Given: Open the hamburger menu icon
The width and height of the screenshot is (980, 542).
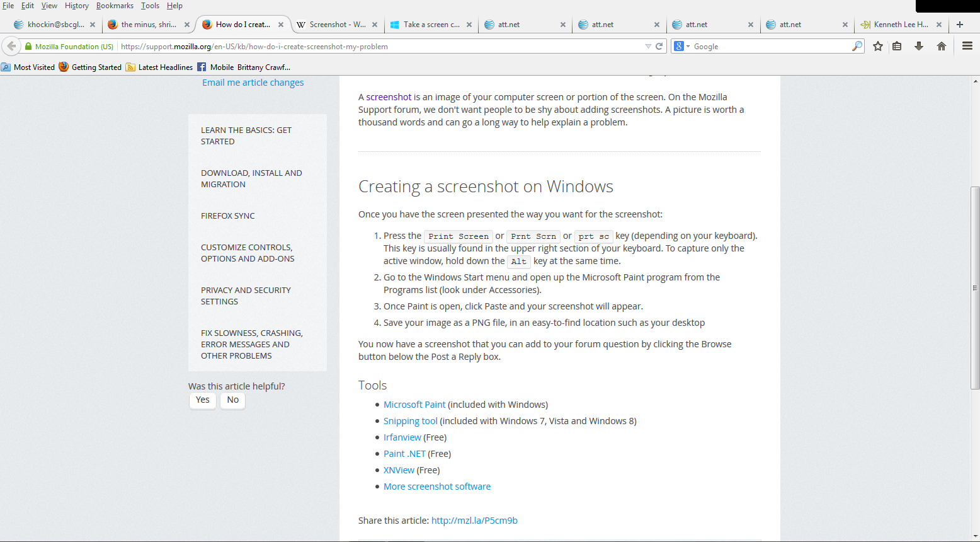Looking at the screenshot, I should [967, 46].
